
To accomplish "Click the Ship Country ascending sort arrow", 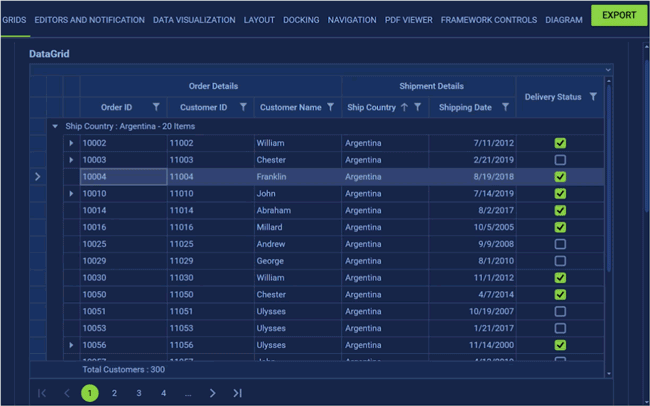I will [x=404, y=107].
